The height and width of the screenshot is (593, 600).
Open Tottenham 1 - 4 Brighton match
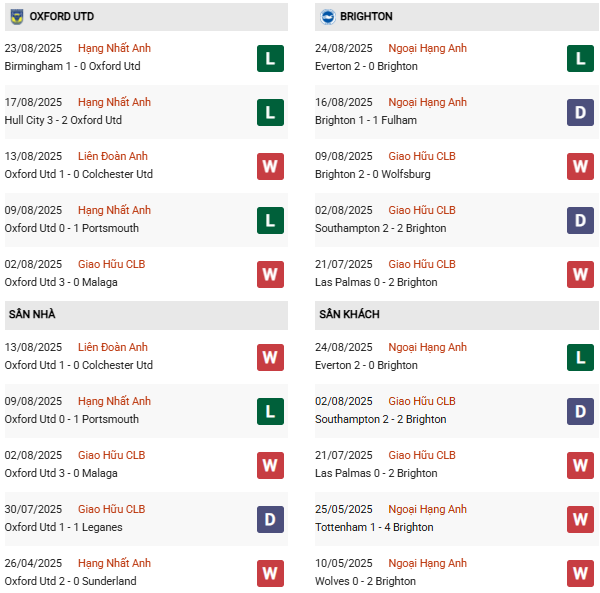[x=374, y=527]
